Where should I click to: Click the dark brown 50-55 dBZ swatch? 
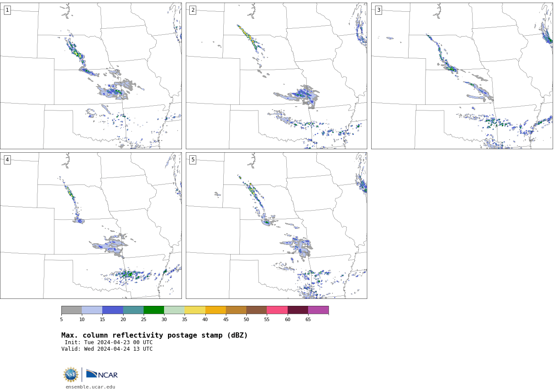pyautogui.click(x=256, y=310)
